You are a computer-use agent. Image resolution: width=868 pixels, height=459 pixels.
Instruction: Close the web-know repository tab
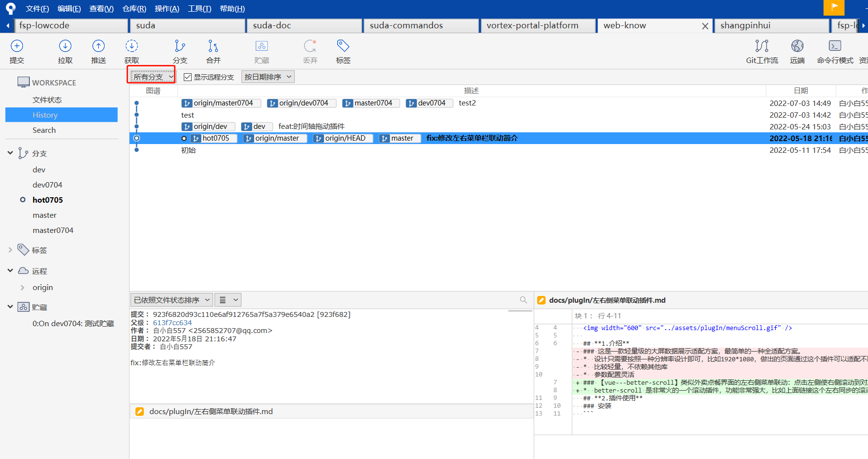coord(705,26)
